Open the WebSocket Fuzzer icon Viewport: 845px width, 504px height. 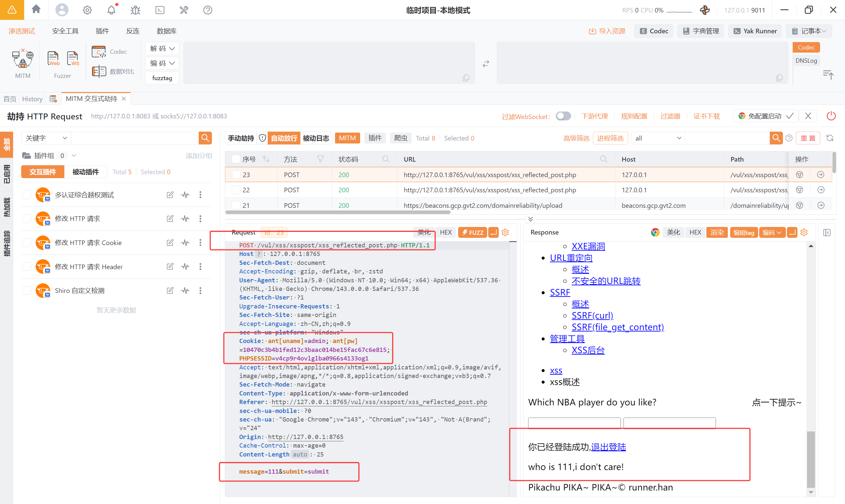click(x=73, y=59)
